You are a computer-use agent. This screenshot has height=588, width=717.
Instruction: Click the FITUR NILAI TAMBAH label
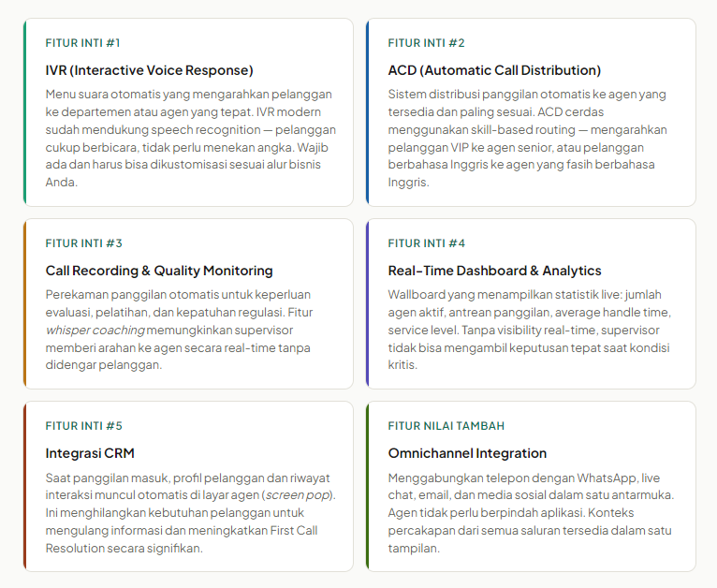pyautogui.click(x=446, y=426)
